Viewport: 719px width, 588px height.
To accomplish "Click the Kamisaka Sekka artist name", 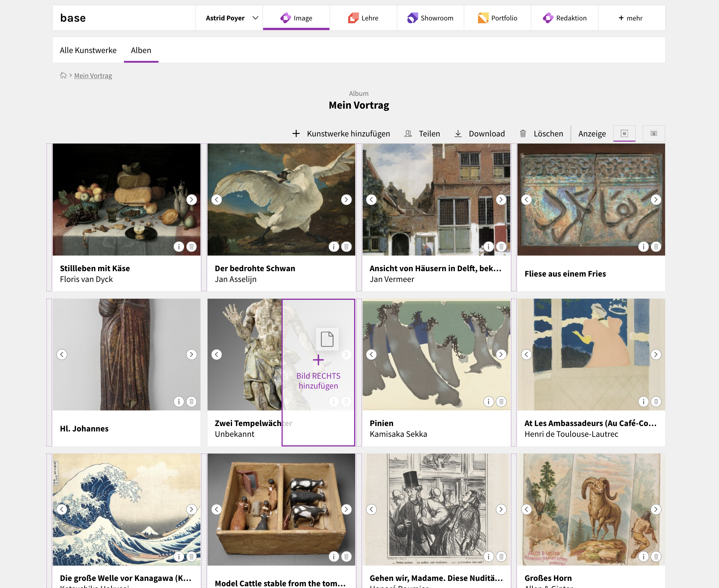I will click(x=398, y=434).
